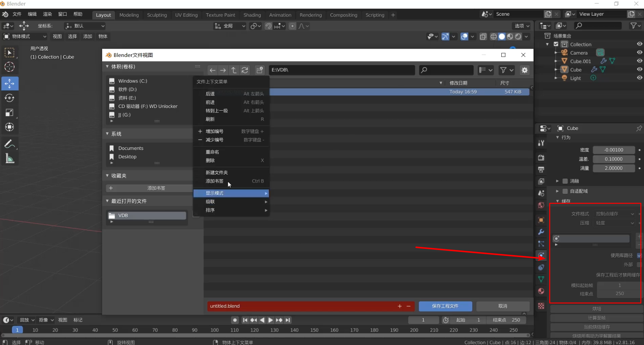Open the 物体模式 mode dropdown
Image resolution: width=644 pixels, height=345 pixels.
(25, 37)
